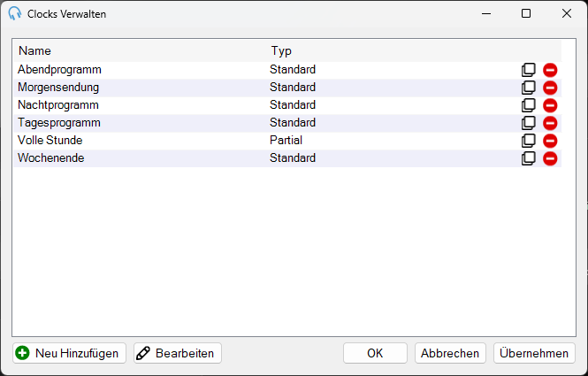Copy the Wochenende clock entry
Image resolution: width=588 pixels, height=376 pixels.
pos(529,158)
